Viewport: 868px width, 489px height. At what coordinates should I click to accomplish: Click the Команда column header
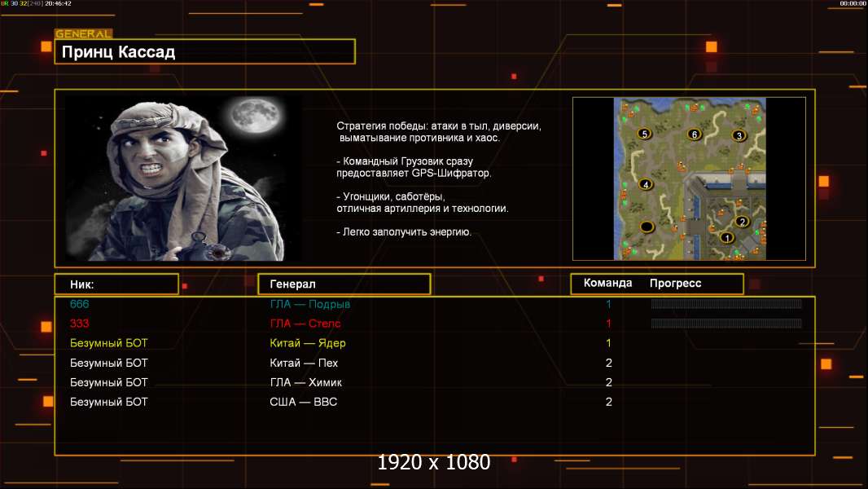[607, 284]
